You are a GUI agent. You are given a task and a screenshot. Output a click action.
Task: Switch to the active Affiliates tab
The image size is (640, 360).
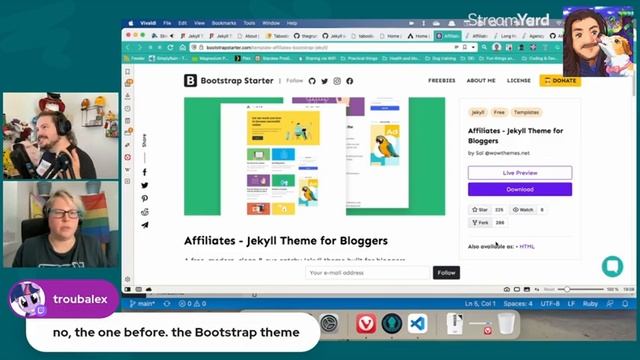coord(448,36)
